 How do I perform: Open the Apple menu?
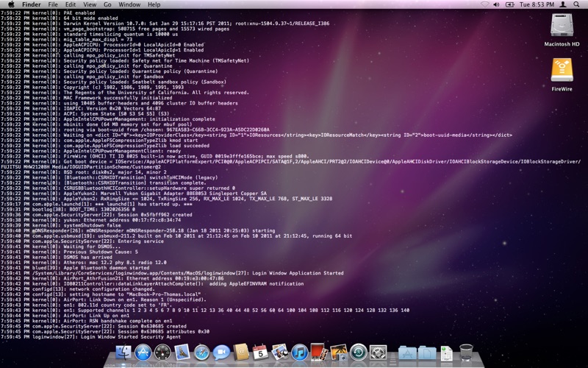pos(11,4)
